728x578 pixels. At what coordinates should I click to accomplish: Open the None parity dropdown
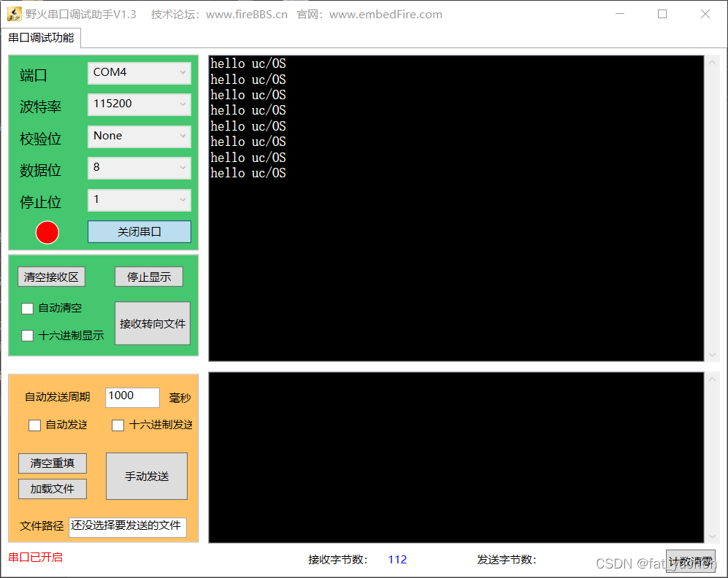point(139,136)
